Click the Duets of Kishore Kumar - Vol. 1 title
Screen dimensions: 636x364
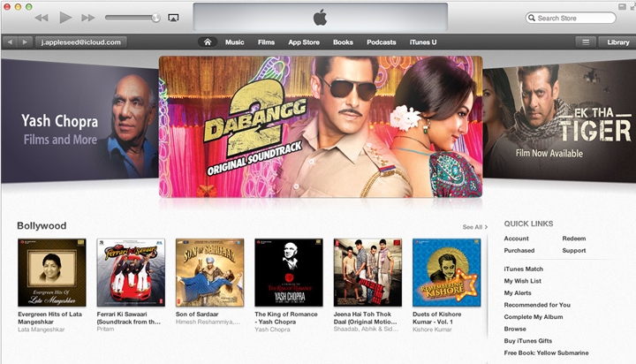pos(437,318)
